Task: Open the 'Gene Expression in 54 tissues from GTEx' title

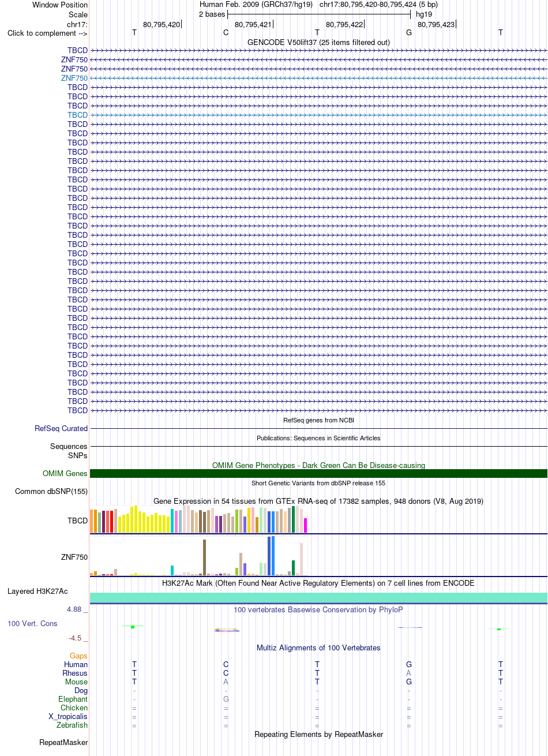Action: click(x=318, y=501)
